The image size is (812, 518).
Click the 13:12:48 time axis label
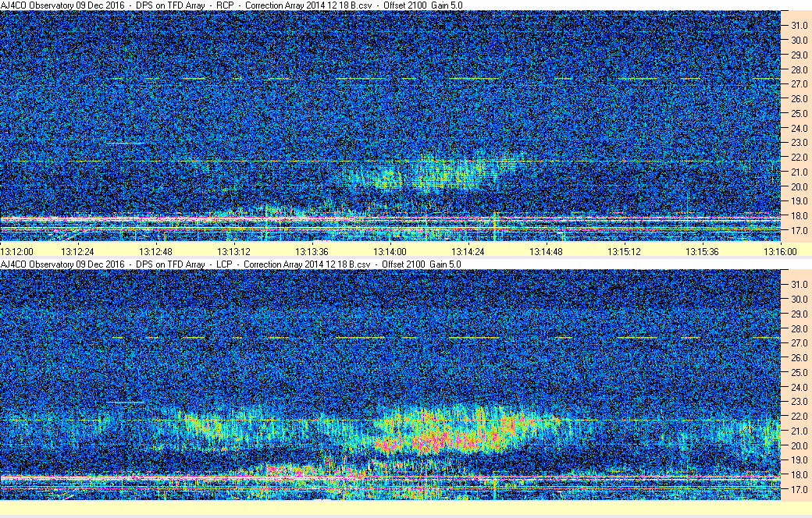pos(156,252)
